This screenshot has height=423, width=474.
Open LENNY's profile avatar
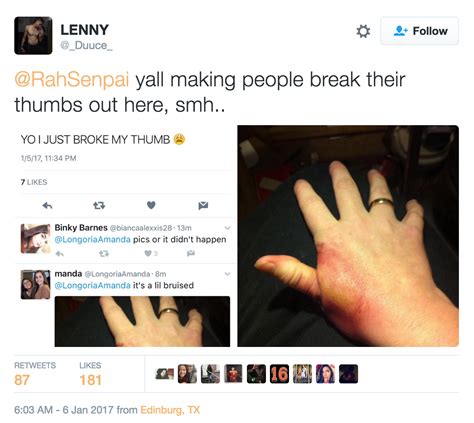pos(33,35)
